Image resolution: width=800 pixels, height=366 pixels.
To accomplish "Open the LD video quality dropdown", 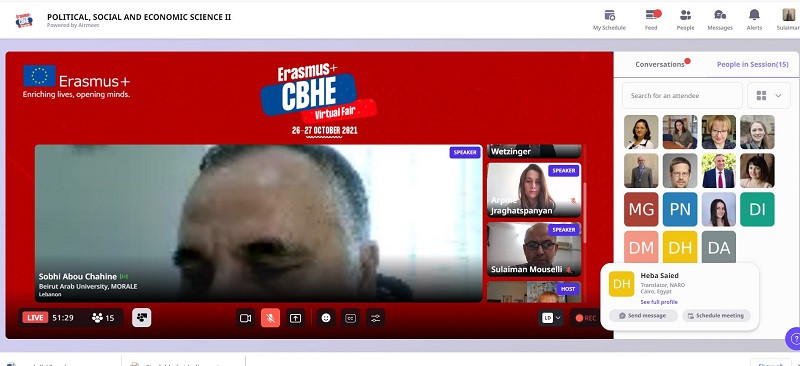I will point(551,318).
